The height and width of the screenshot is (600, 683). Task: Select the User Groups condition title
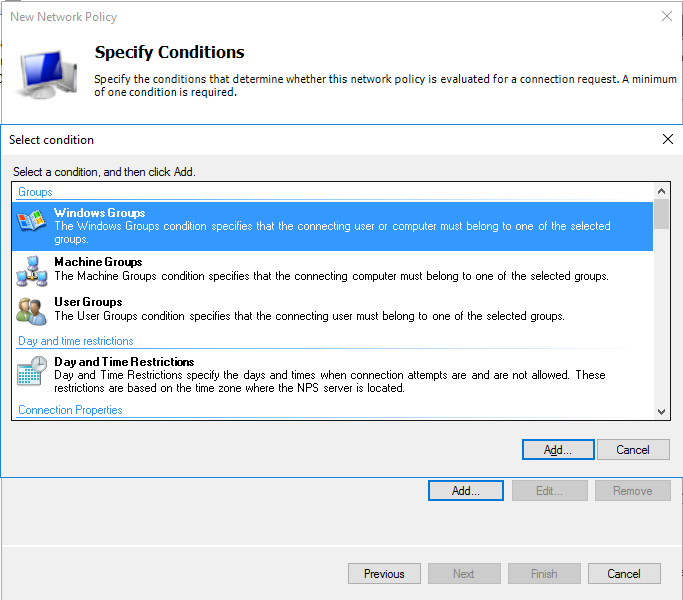[88, 302]
